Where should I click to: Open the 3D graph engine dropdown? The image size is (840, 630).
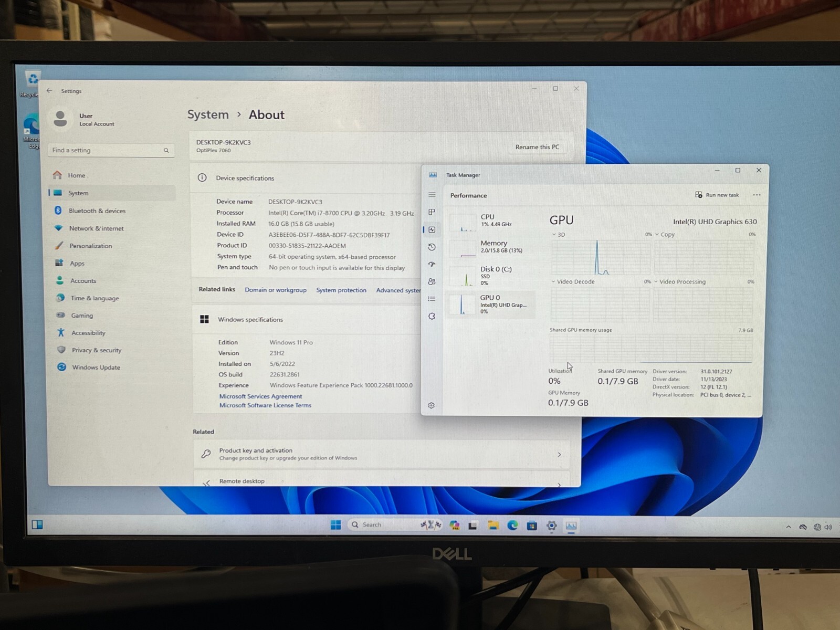(x=558, y=235)
